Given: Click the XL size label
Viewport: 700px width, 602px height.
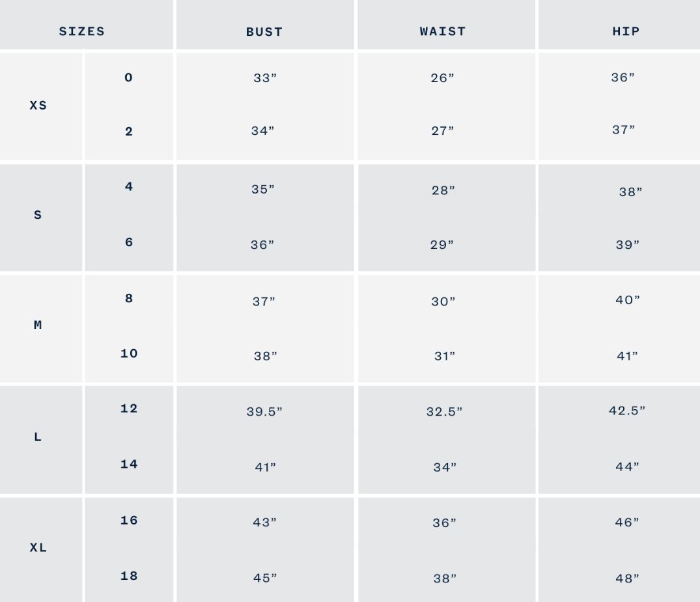Looking at the screenshot, I should point(38,547).
